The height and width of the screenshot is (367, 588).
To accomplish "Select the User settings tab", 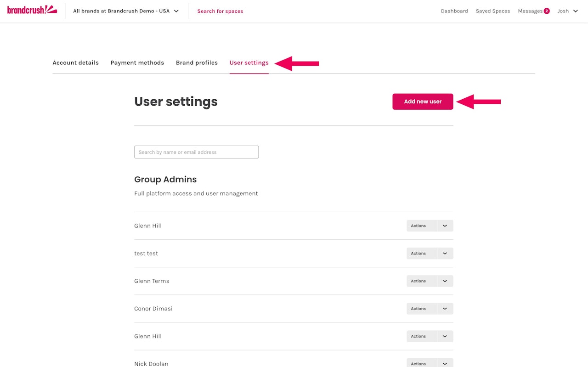I will [249, 62].
